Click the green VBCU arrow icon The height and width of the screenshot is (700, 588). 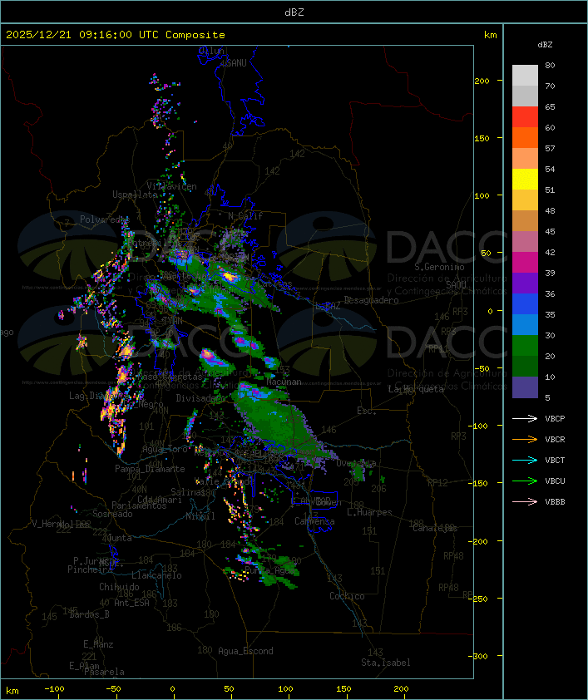tap(525, 481)
